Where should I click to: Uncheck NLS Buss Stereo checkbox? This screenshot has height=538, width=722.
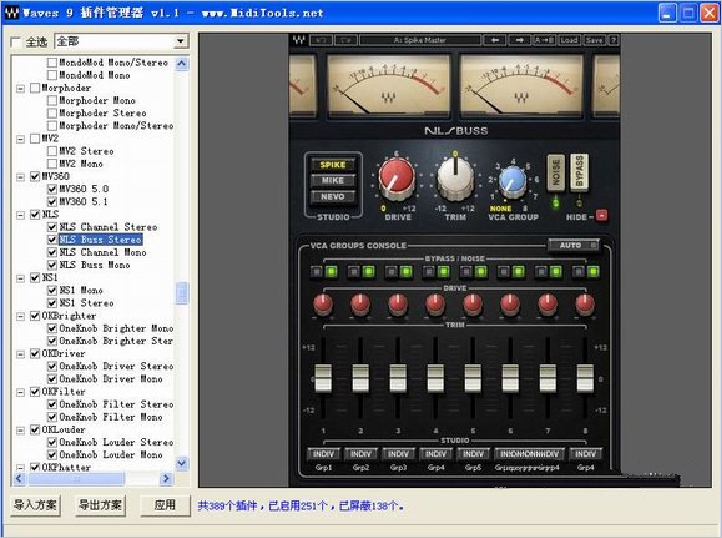(x=52, y=240)
